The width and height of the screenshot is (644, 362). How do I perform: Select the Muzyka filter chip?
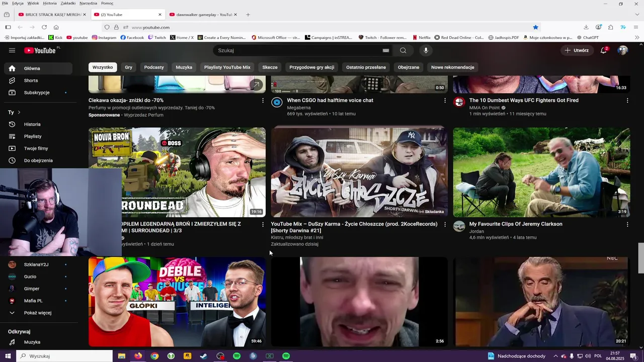(x=184, y=67)
